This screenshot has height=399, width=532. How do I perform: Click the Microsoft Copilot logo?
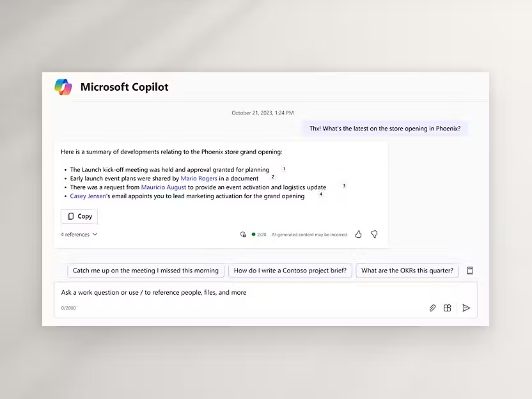[x=63, y=86]
